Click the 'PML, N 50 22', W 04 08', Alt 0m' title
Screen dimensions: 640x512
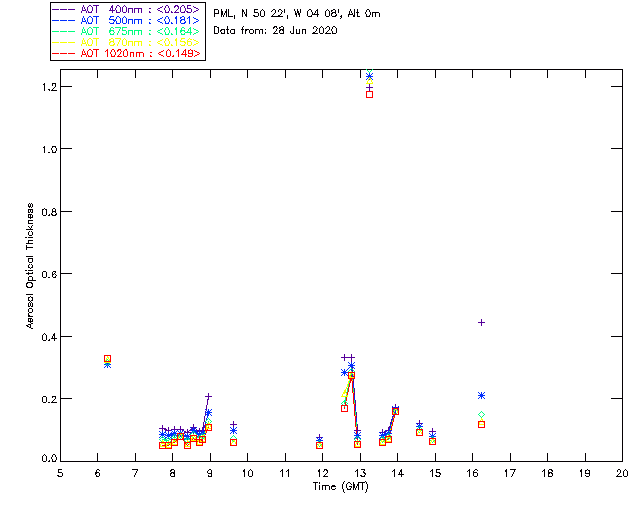click(297, 14)
